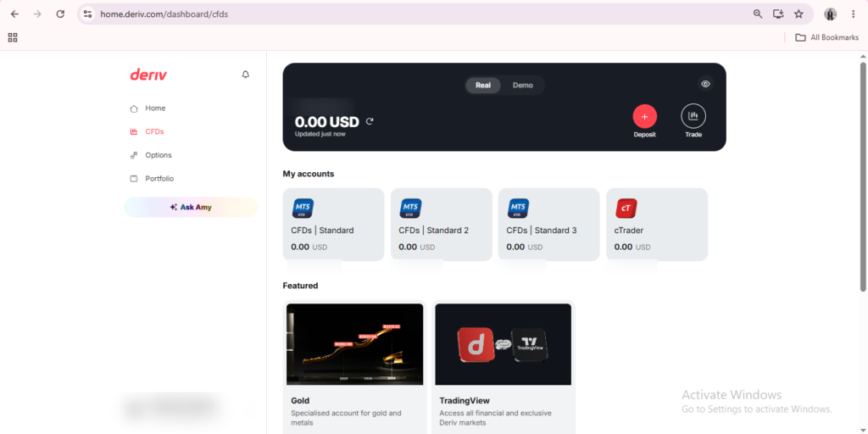The image size is (868, 434).
Task: Click the install app icon in address bar
Action: [778, 14]
